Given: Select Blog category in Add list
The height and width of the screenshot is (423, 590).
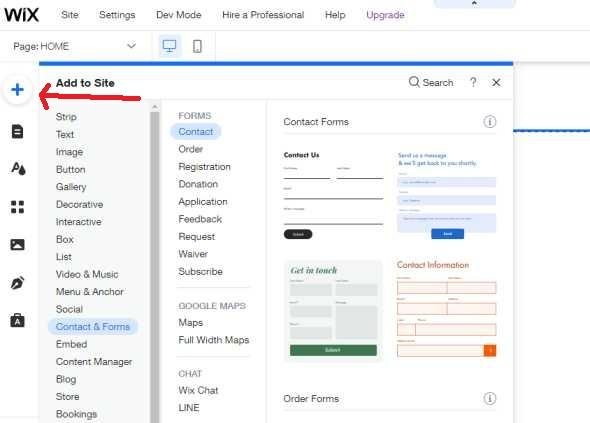Looking at the screenshot, I should coord(66,379).
